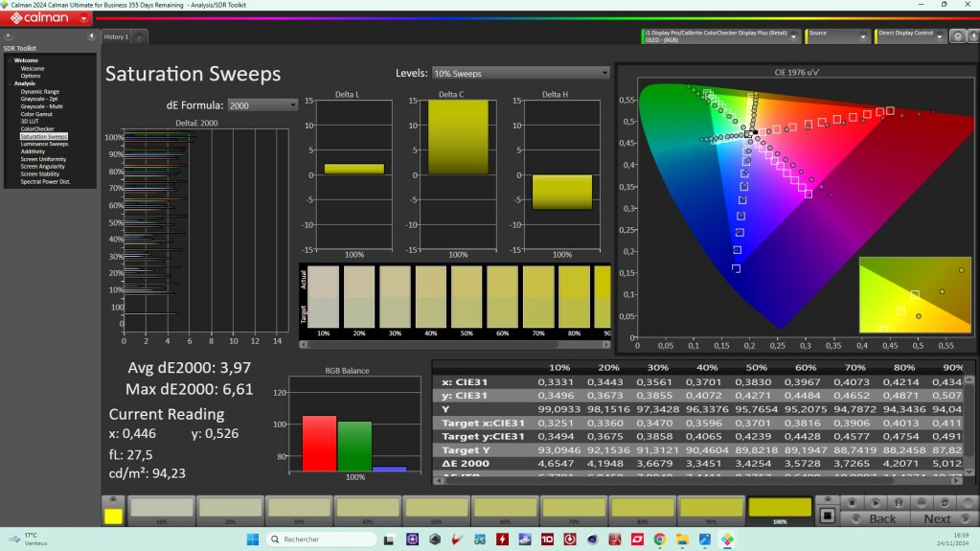Add a new history tab
This screenshot has width=980, height=551.
pos(139,37)
